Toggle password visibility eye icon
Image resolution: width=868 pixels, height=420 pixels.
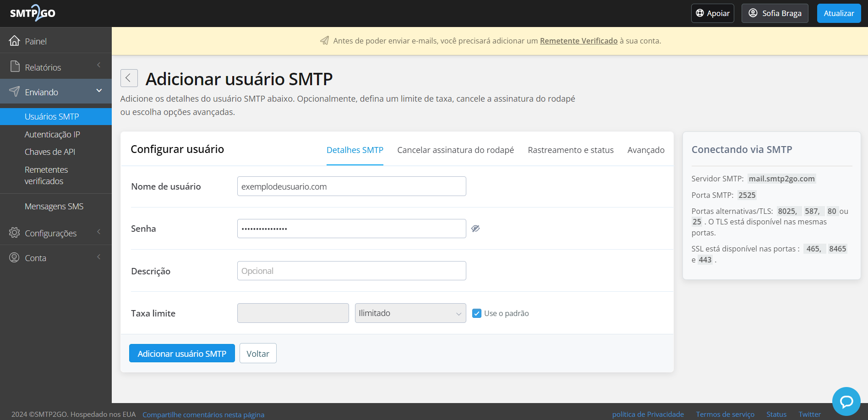pyautogui.click(x=475, y=229)
